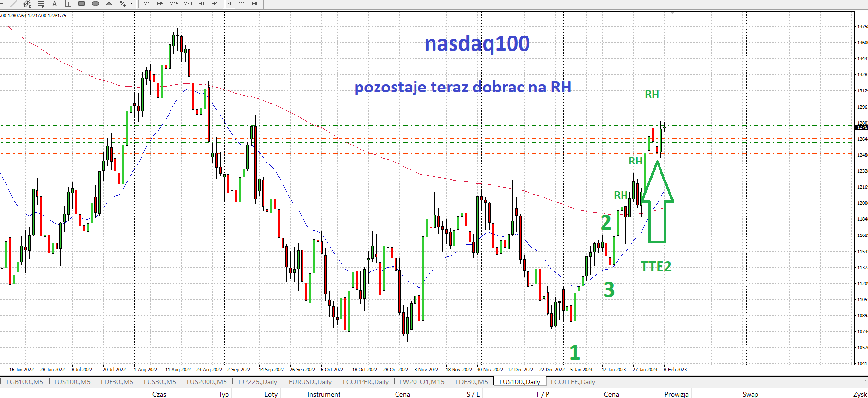Viewport: 868px width, 398px height.
Task: Select the Fibonacci retracement tool
Action: 41,3
